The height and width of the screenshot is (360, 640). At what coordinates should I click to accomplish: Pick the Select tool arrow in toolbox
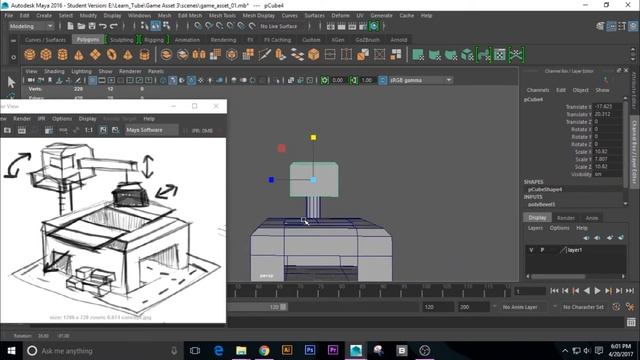[x=11, y=82]
